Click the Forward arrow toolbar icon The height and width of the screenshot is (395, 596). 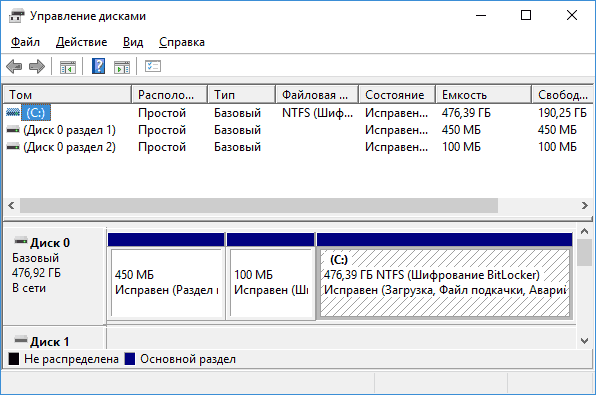point(37,67)
